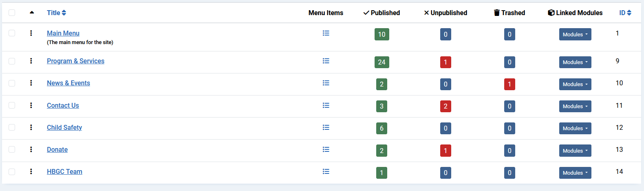Viewport: 644px width, 191px height.
Task: Expand Modules dropdown for Main Menu
Action: click(x=575, y=35)
